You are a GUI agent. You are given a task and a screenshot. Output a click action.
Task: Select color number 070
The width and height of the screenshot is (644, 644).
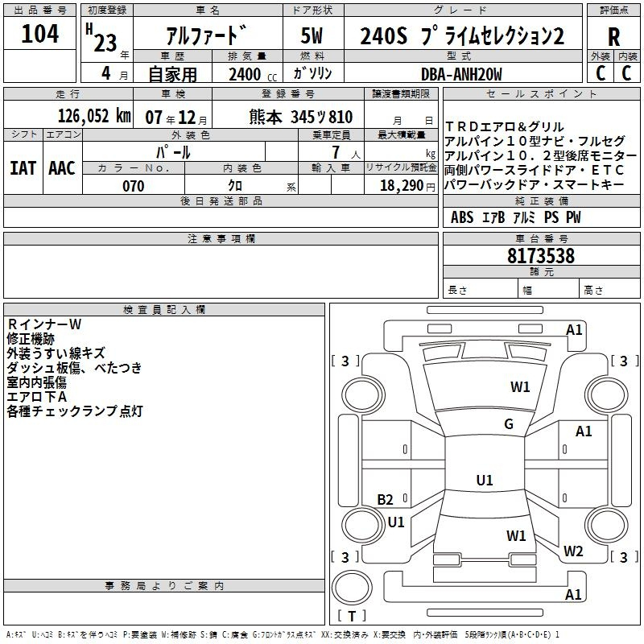134,186
